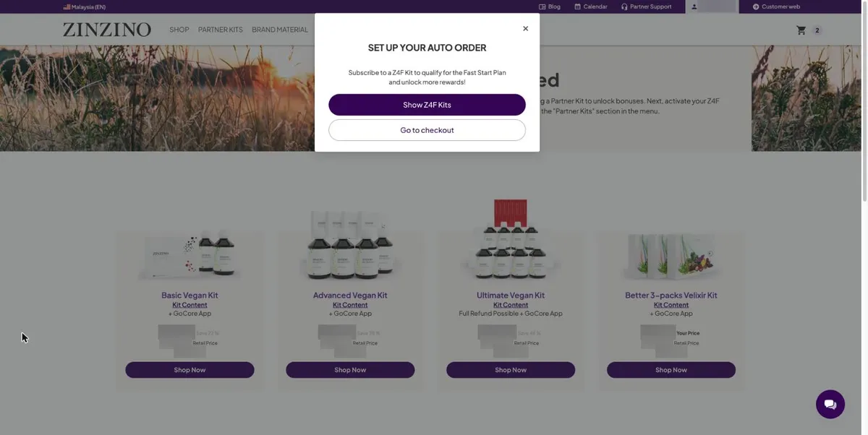This screenshot has height=435, width=868.
Task: Open Ultimate Vegan Kit title
Action: 511,295
